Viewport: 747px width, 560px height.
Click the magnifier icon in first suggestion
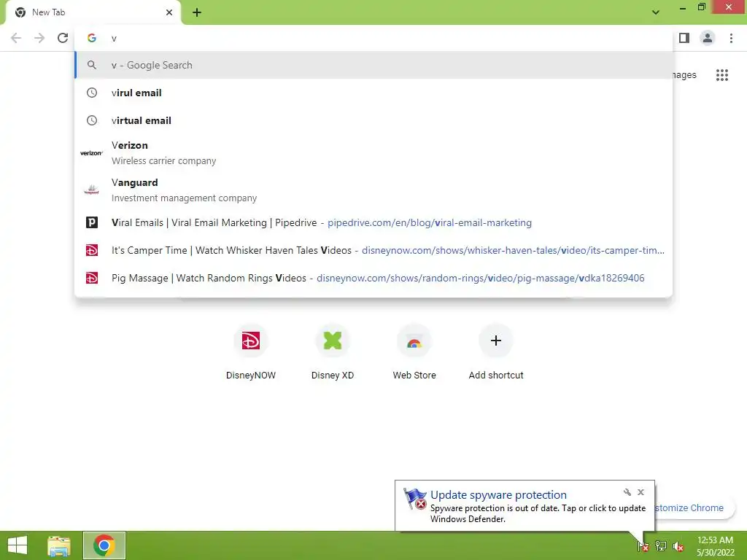coord(91,65)
